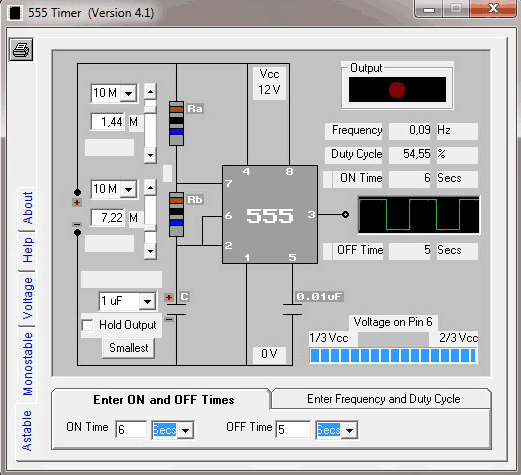
Task: Click the Ra resistor graphic
Action: (176, 123)
